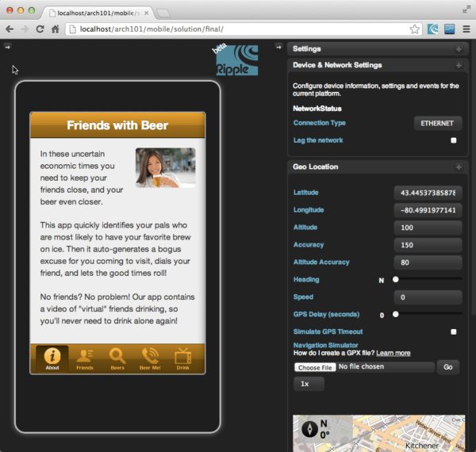Click the compass icon on map
The width and height of the screenshot is (476, 452).
point(309,429)
